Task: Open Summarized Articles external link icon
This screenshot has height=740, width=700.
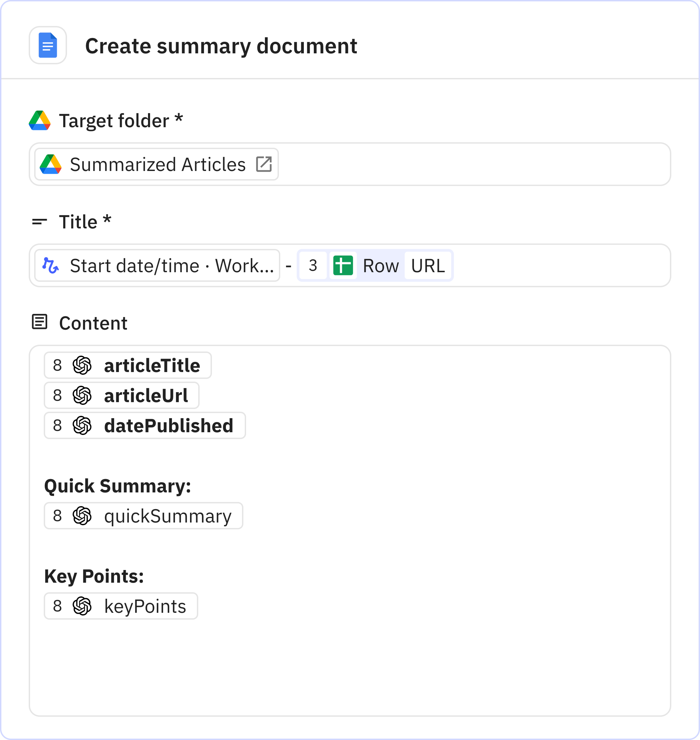Action: point(264,164)
